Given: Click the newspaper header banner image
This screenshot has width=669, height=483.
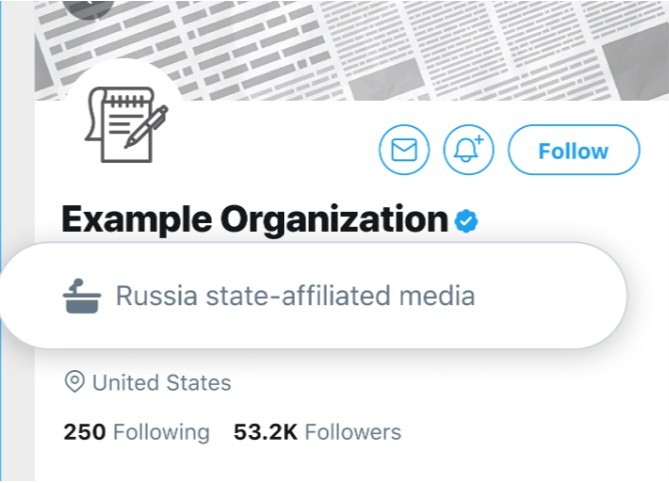Looking at the screenshot, I should 352,50.
